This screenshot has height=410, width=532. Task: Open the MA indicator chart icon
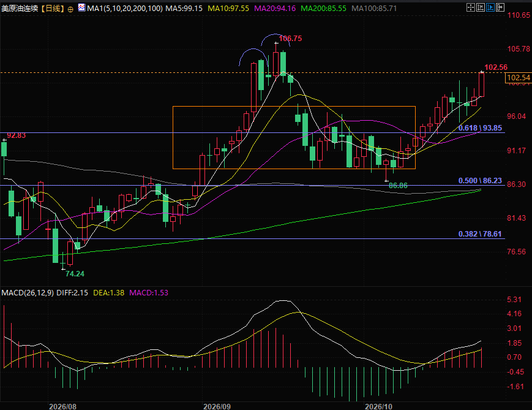tap(81, 7)
